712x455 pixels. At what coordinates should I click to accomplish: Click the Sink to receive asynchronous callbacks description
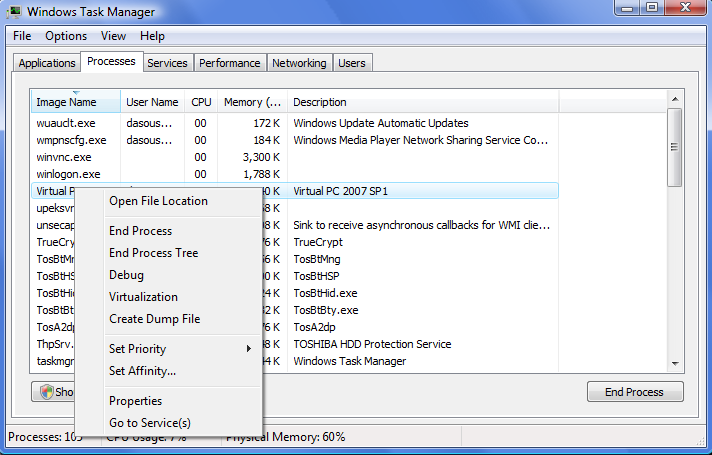point(421,225)
